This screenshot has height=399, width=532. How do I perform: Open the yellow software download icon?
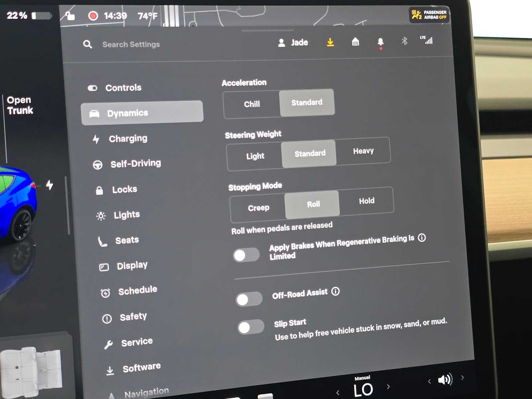pos(330,42)
